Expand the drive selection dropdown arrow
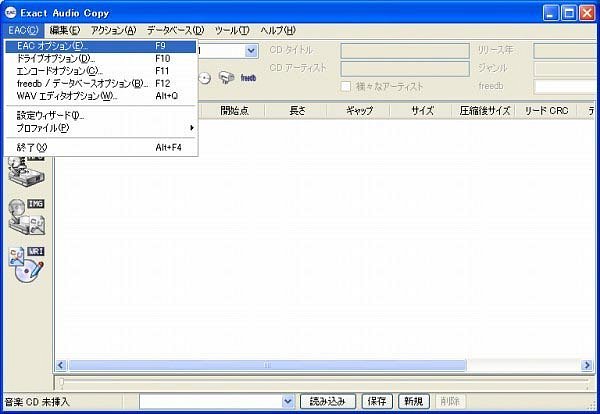The image size is (600, 414). [251, 51]
